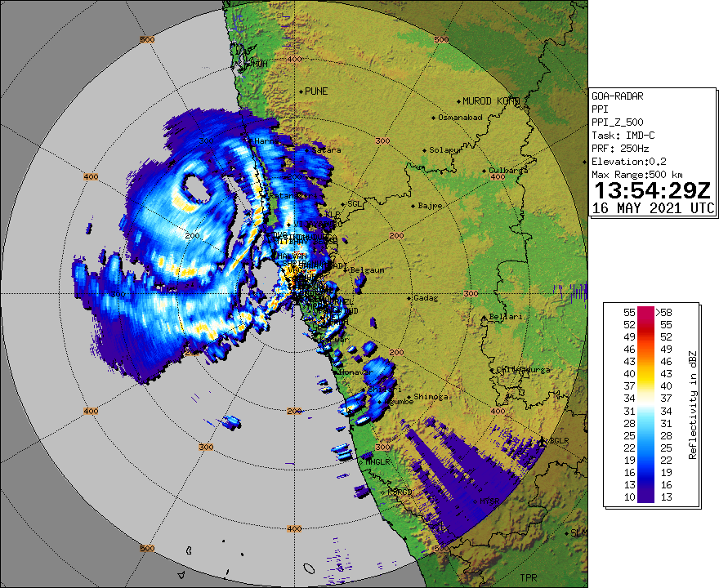Click the Reflectivity in dBZ axis label
719x588 pixels.
tap(692, 405)
